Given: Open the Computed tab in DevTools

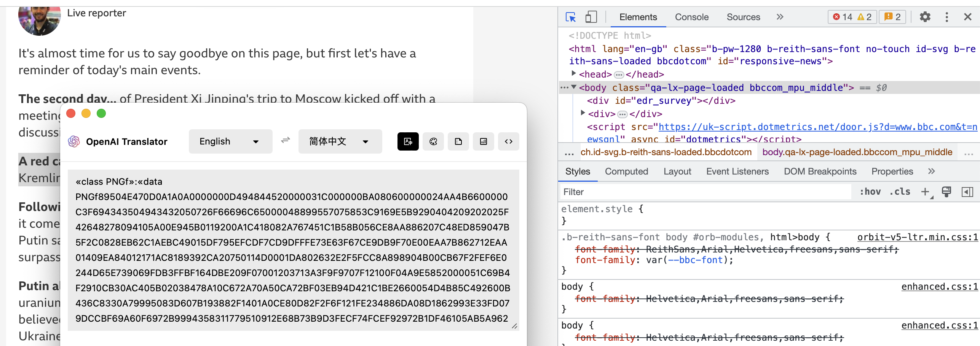Looking at the screenshot, I should tap(626, 171).
